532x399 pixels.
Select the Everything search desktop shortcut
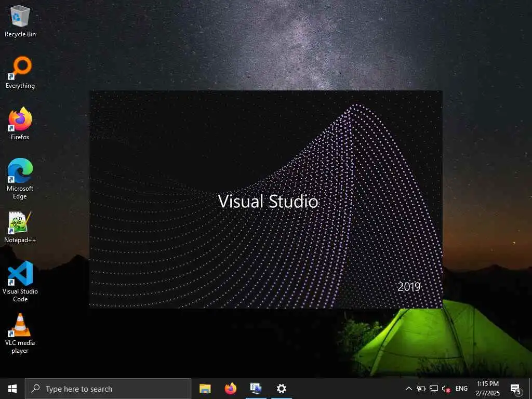[20, 73]
